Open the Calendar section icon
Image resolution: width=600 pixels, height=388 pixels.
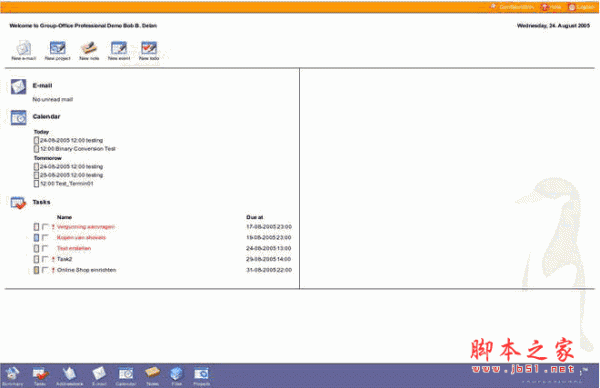click(18, 117)
